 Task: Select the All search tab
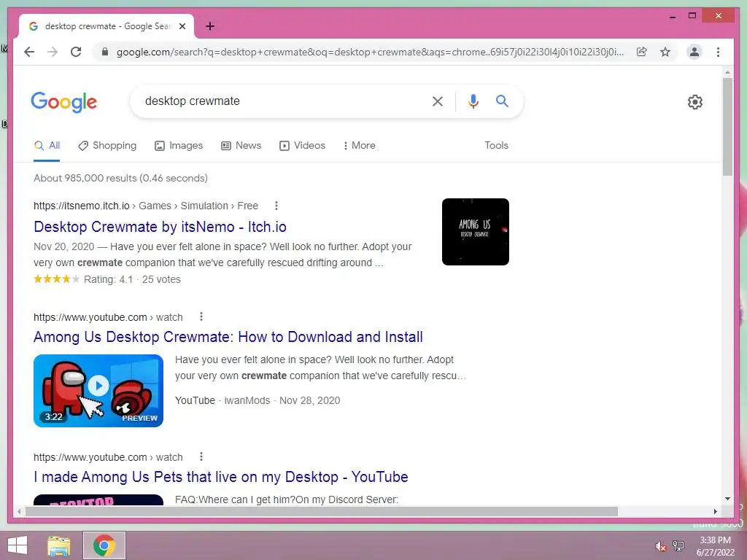tap(47, 146)
